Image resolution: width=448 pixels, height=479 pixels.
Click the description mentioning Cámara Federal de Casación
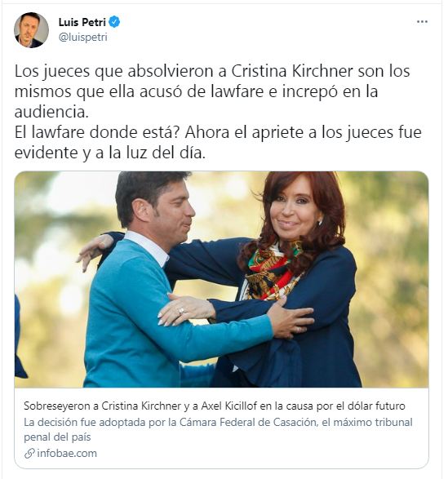coord(218,429)
